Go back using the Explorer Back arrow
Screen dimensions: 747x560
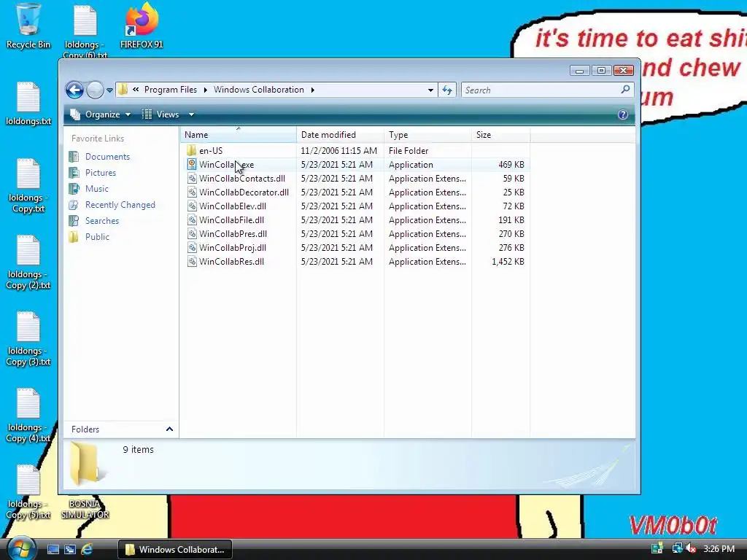tap(74, 90)
